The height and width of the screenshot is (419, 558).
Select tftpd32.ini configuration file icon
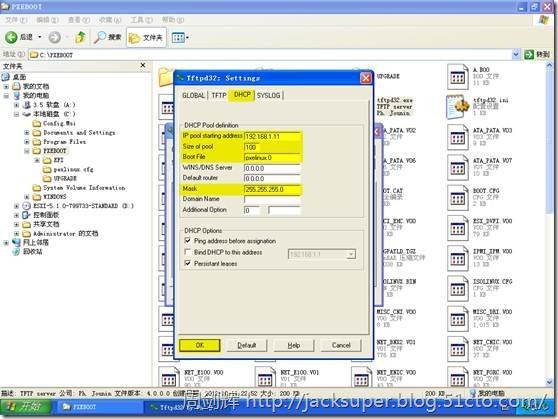pyautogui.click(x=458, y=107)
